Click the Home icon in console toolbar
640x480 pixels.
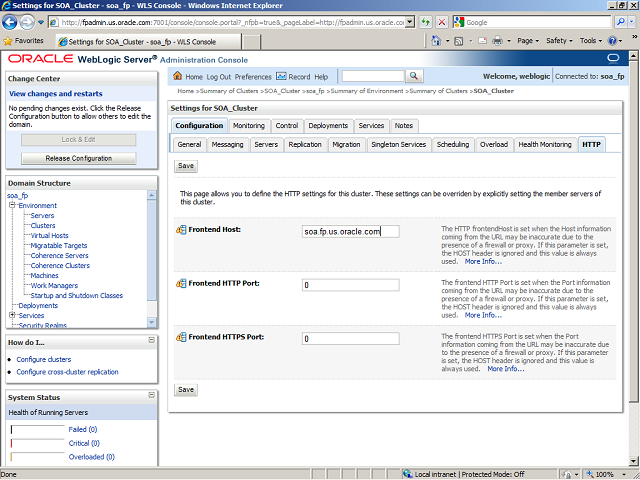(178, 77)
